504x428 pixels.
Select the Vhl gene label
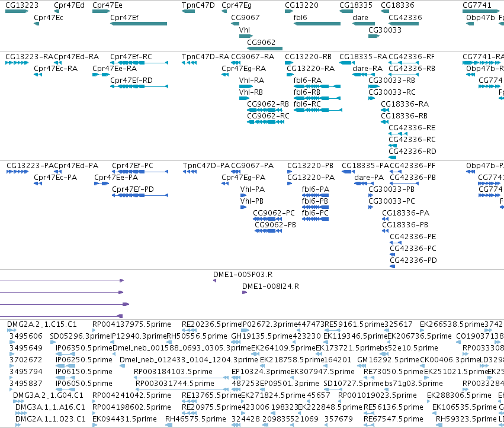(x=244, y=30)
